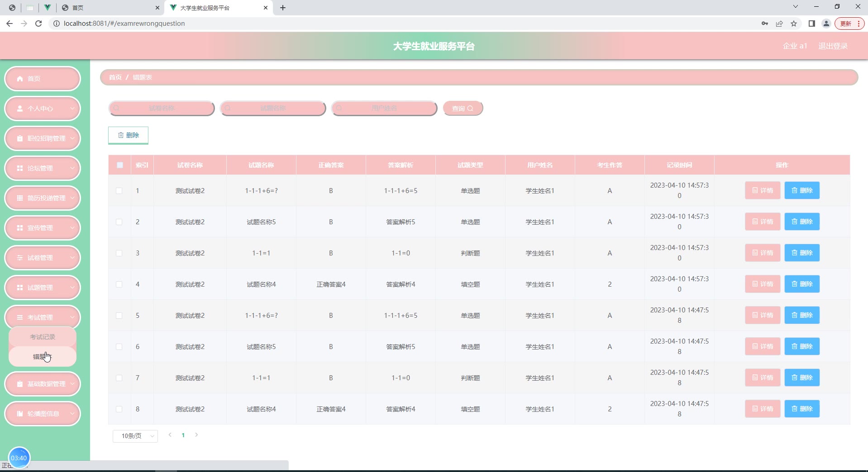Screen dimensions: 868x472
Task: Click the 03:40 timer badge
Action: (x=19, y=458)
